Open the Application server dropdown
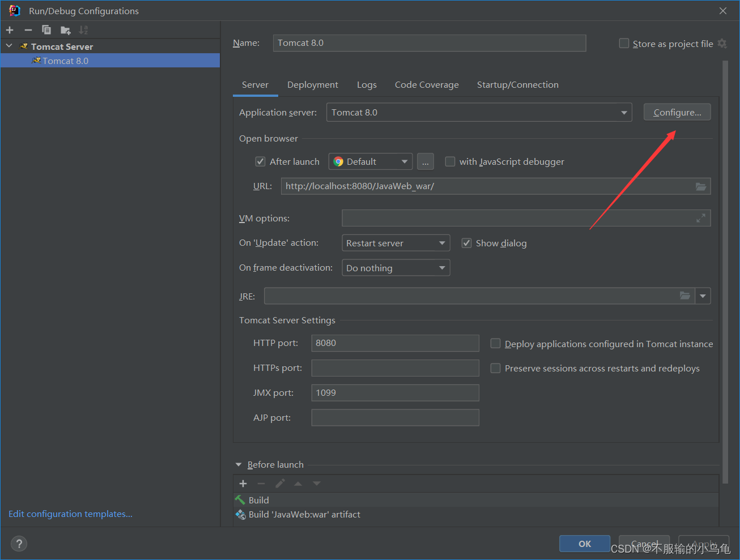 click(479, 112)
